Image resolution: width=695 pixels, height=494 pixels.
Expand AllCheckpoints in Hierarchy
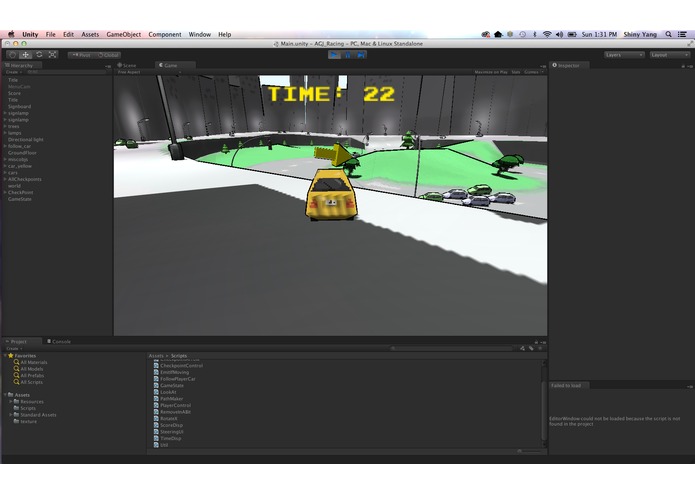[x=5, y=179]
